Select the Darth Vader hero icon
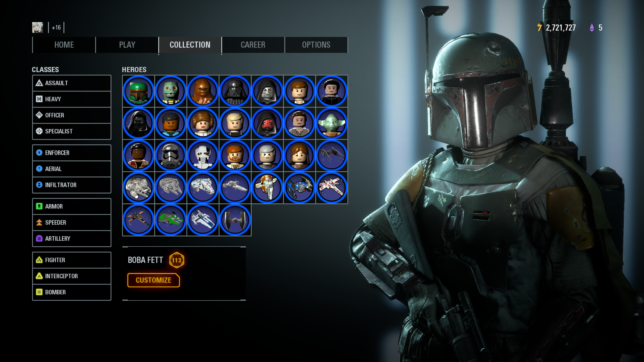 tap(235, 90)
